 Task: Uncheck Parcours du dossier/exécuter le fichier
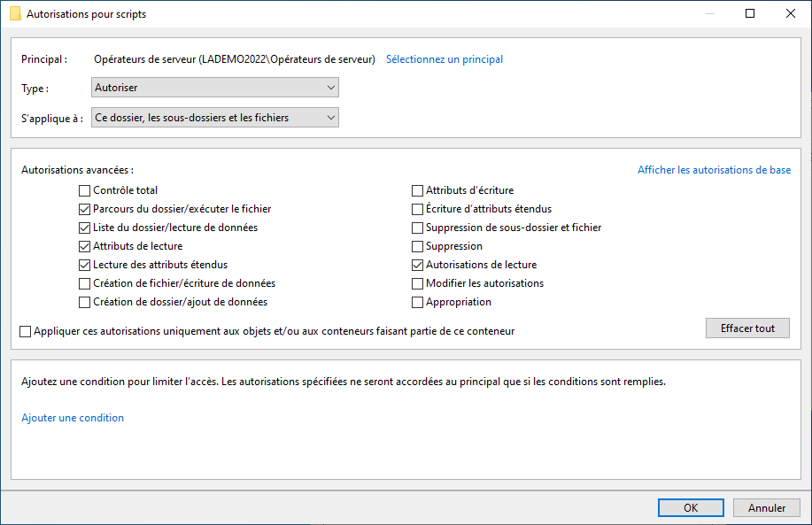coord(84,209)
